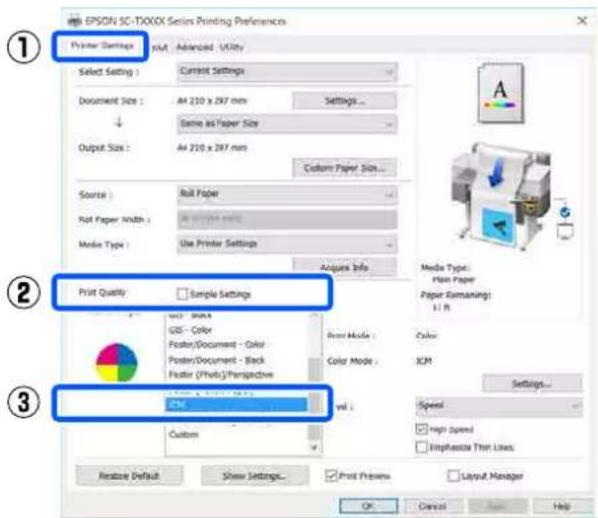Click the OK button

368,507
